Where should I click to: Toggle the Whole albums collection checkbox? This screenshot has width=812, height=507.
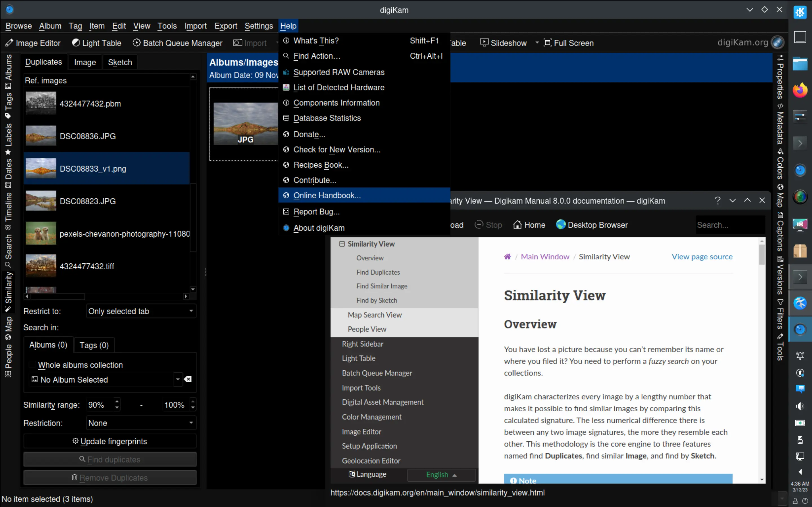pos(32,365)
